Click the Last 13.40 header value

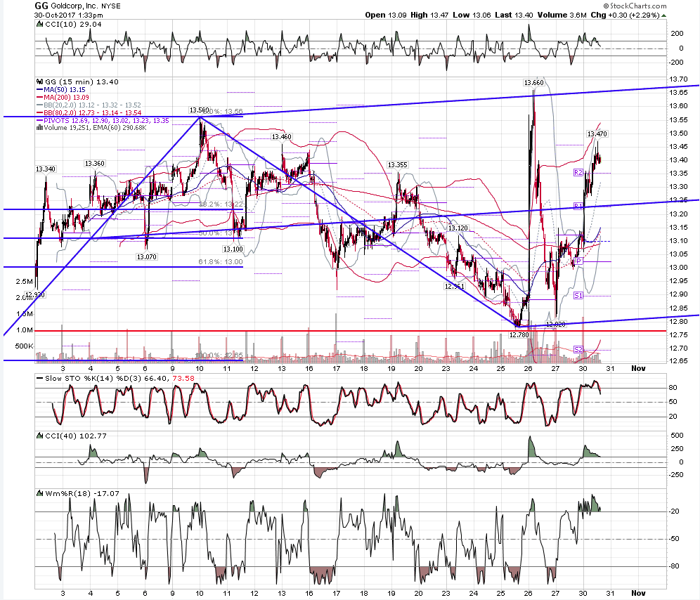514,15
